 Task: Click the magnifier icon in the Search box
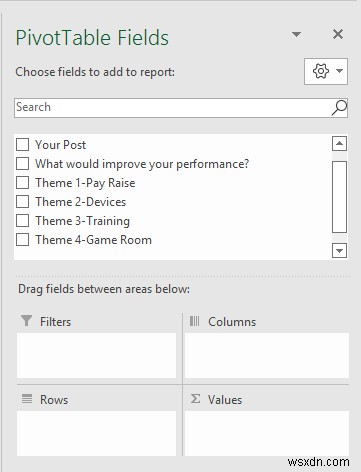tap(339, 108)
